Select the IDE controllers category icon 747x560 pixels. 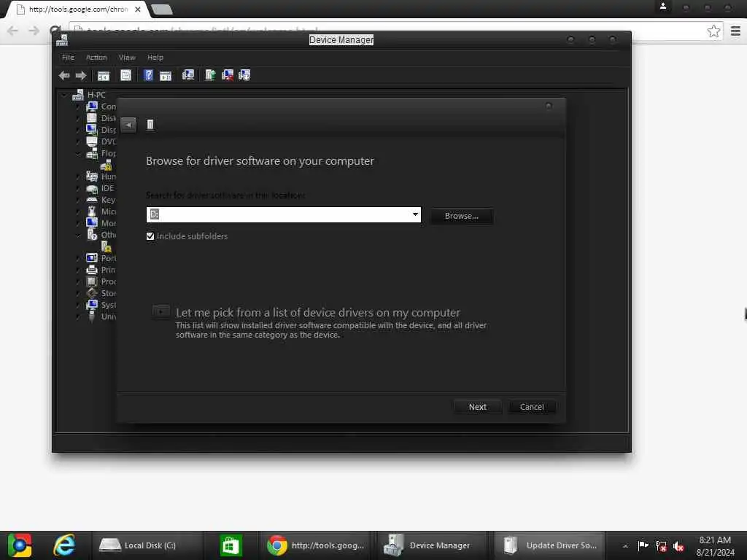click(x=92, y=189)
